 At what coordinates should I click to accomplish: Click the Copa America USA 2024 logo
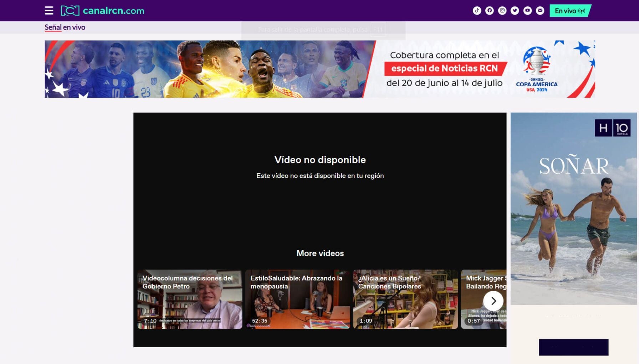(x=537, y=69)
